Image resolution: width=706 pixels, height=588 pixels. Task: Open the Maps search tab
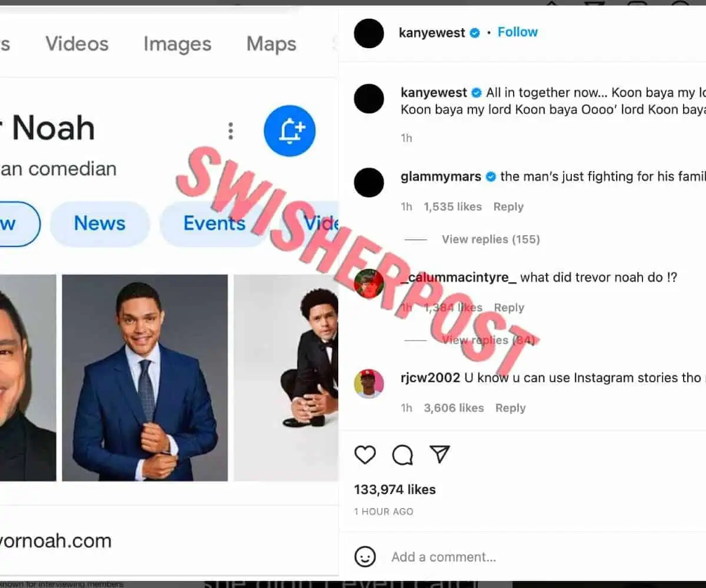click(271, 44)
